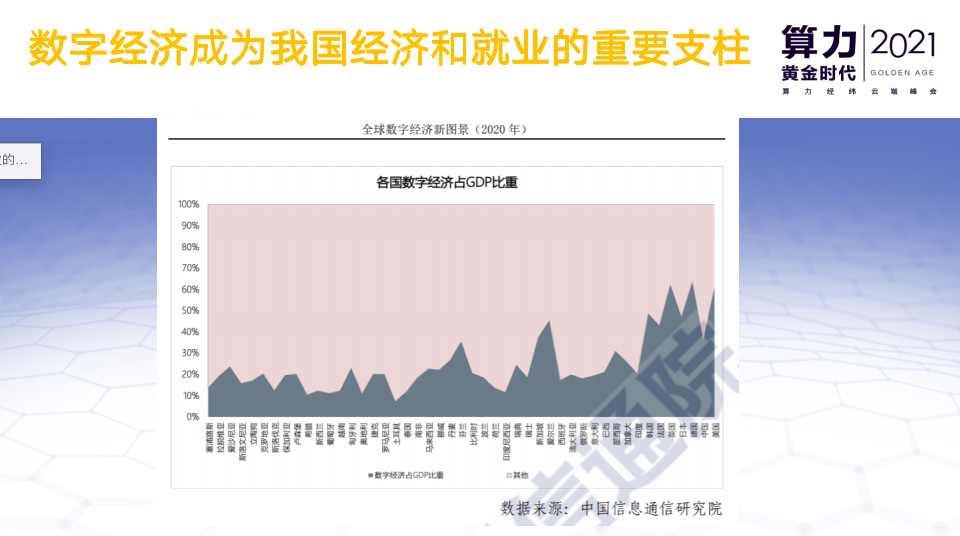
Task: Click the heading 全球数字经济新图景（2020年）
Action: (445, 129)
